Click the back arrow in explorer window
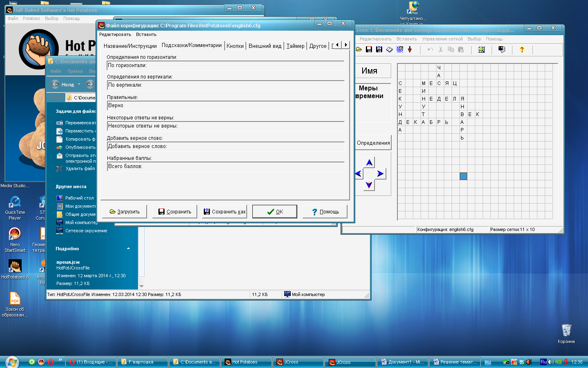Image resolution: width=588 pixels, height=368 pixels. (x=55, y=84)
